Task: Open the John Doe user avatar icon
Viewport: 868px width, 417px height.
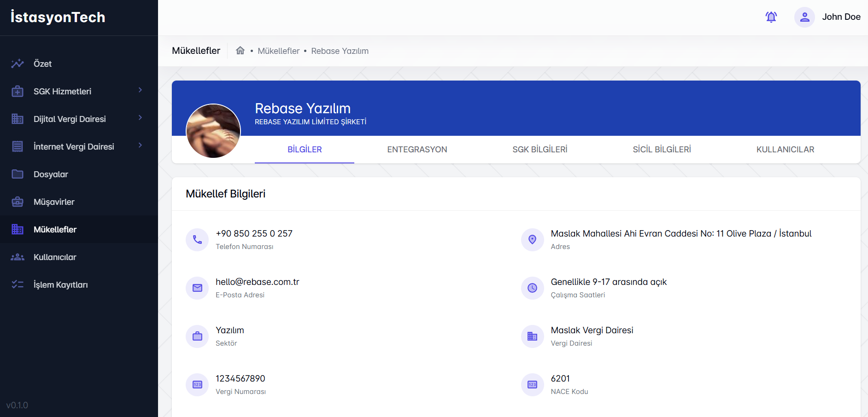Action: coord(804,17)
